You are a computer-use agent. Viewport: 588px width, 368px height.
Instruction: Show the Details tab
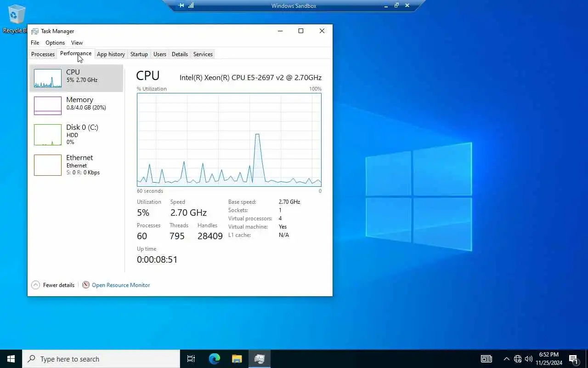point(180,54)
